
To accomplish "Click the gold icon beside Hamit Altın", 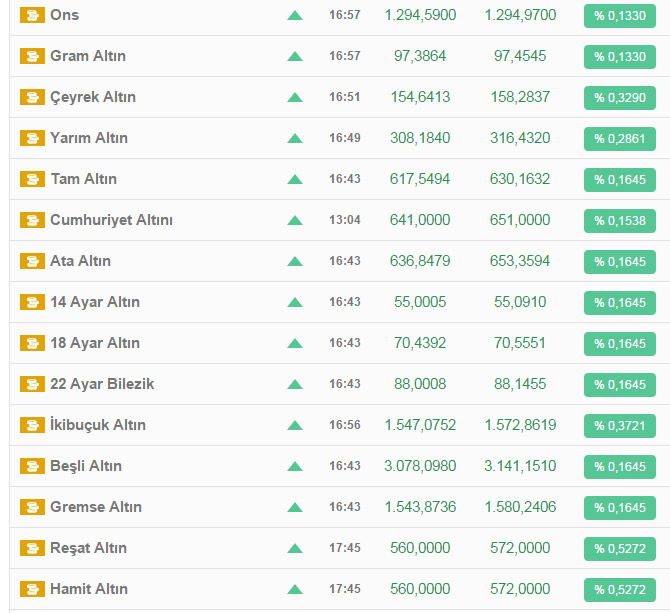I will click(32, 589).
